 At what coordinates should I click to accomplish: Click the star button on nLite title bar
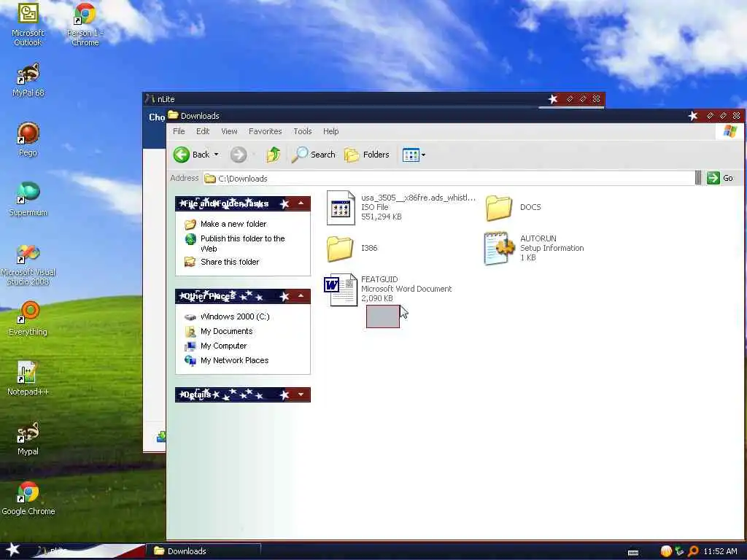click(553, 99)
